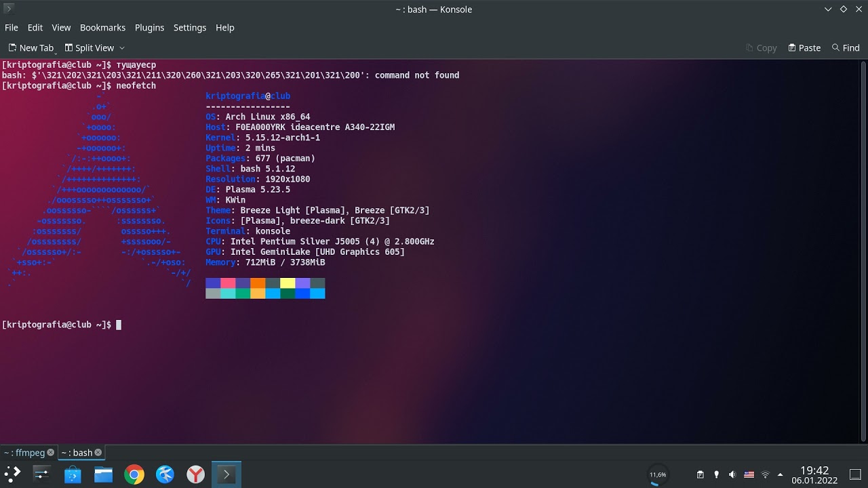Click the '5.15.12-arch1-1' kernel value
This screenshot has height=488, width=868.
pyautogui.click(x=283, y=138)
